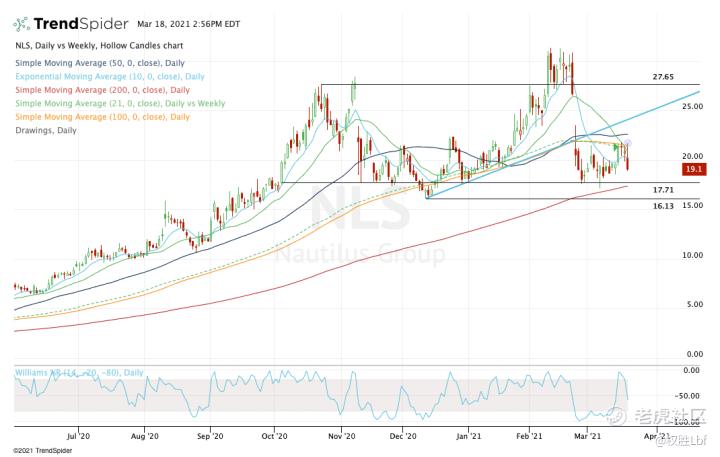
Task: Click the small green arrow marker near March candles
Action: (616, 148)
